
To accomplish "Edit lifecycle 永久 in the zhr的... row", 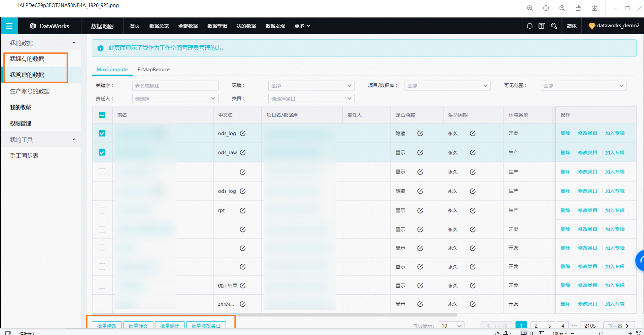I will point(473,304).
